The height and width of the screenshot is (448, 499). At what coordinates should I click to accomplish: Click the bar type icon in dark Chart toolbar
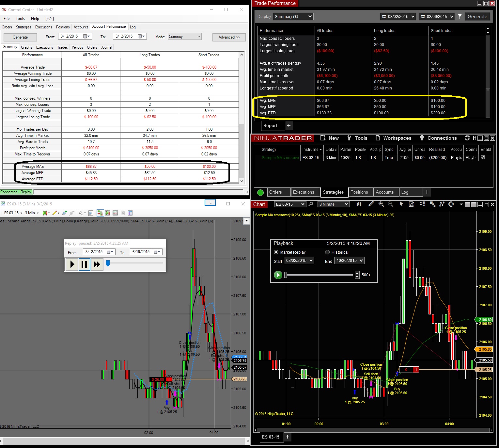[x=359, y=204]
